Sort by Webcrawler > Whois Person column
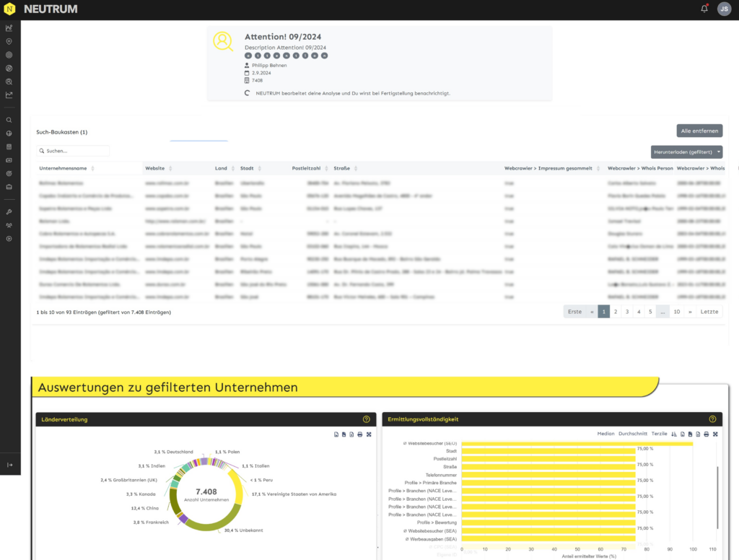 coord(640,168)
